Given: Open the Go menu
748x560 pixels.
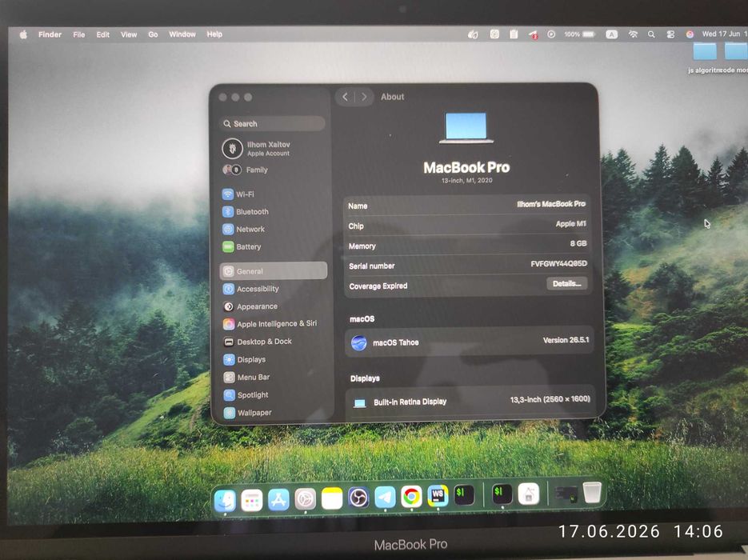Looking at the screenshot, I should click(x=153, y=34).
